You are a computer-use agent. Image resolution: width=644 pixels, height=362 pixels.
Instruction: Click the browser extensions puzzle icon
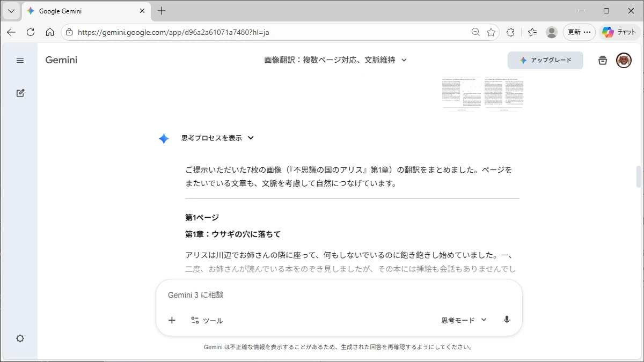coord(510,32)
